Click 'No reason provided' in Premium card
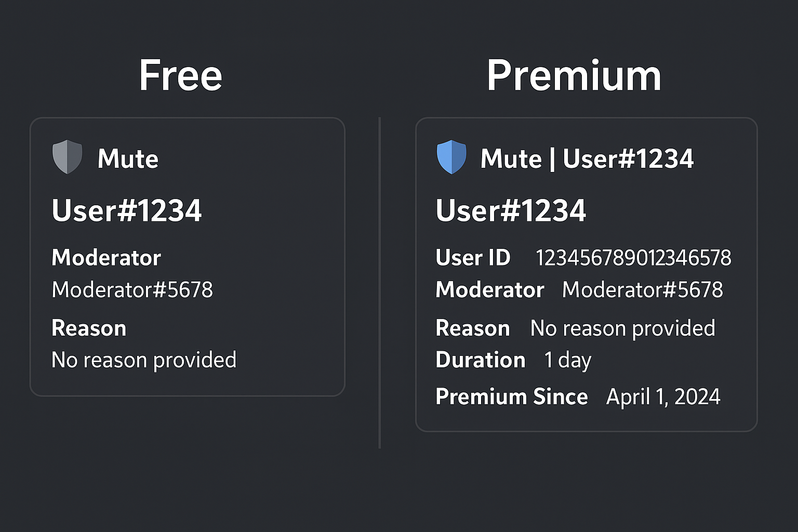The image size is (798, 532). [x=622, y=328]
